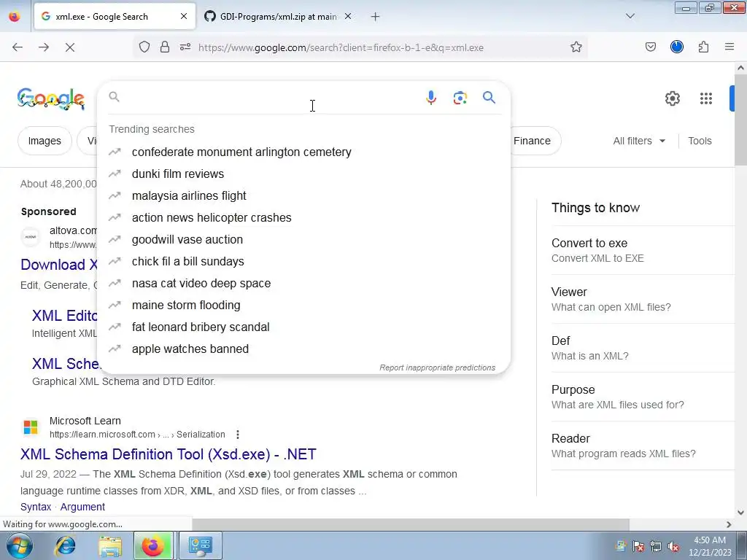Click the horizontal scrollbar right arrow
The height and width of the screenshot is (560, 747).
point(729,524)
